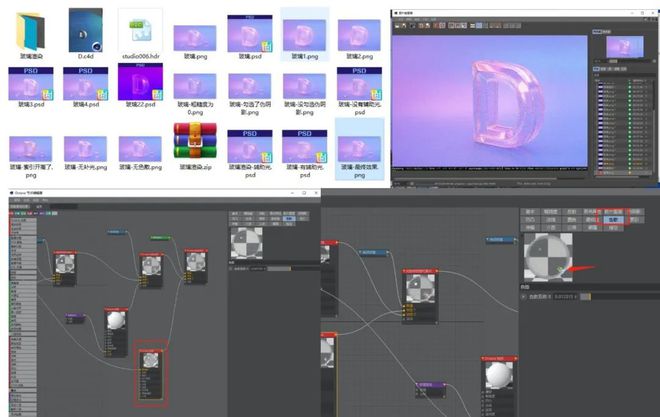Click the 色散系数 value input field
This screenshot has height=417, width=660.
pos(564,296)
